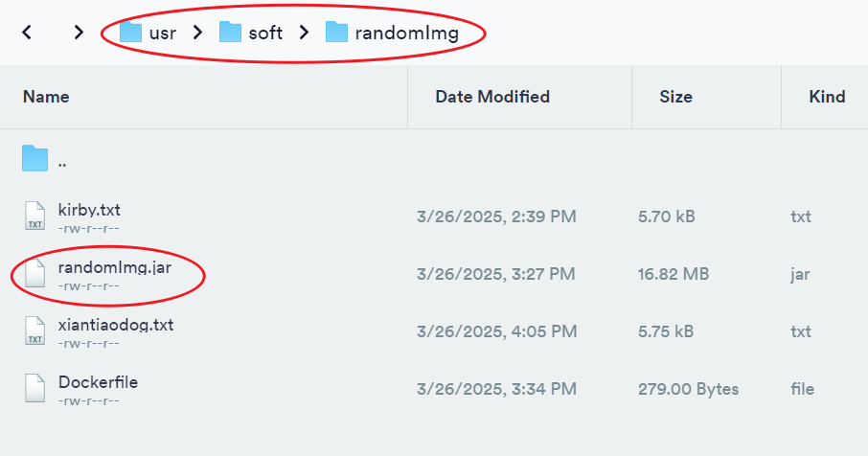
Task: Sort files by Name column
Action: [x=46, y=97]
